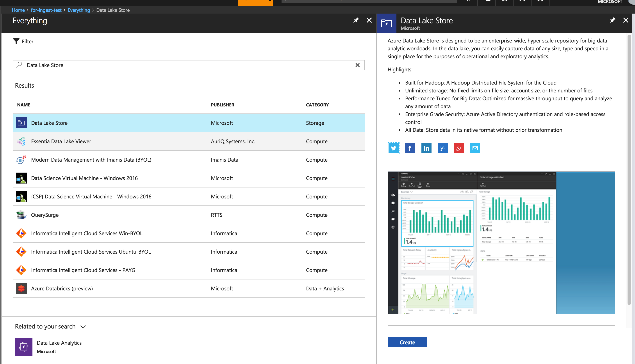
Task: Click the Data Lake Store search field
Action: tap(189, 65)
